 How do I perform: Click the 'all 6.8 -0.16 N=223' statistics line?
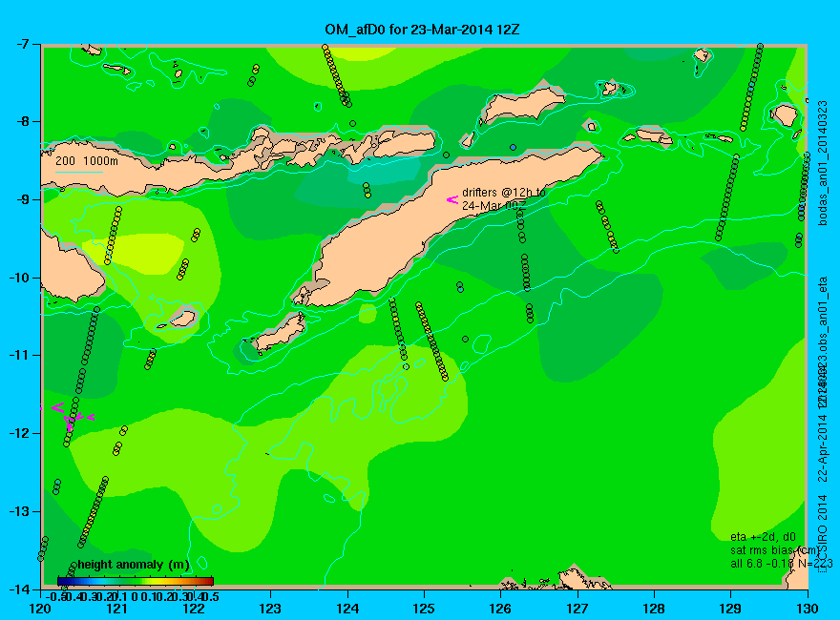tap(782, 564)
